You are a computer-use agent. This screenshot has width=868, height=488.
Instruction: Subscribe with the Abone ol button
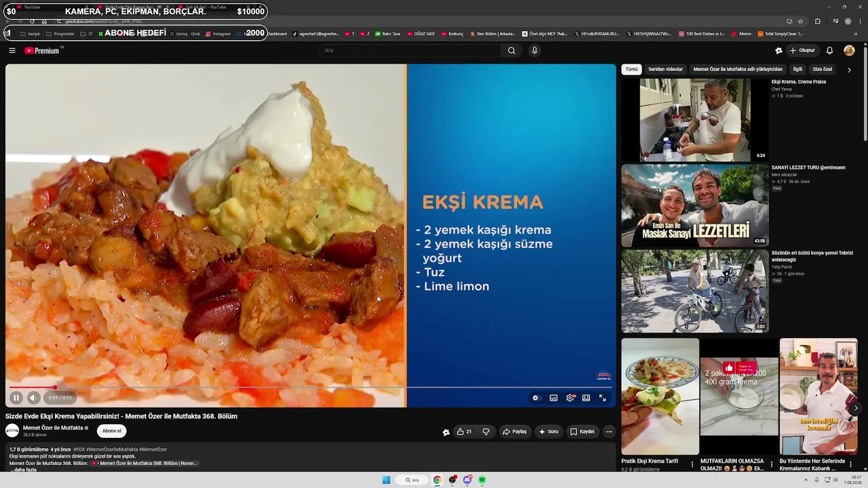click(112, 430)
